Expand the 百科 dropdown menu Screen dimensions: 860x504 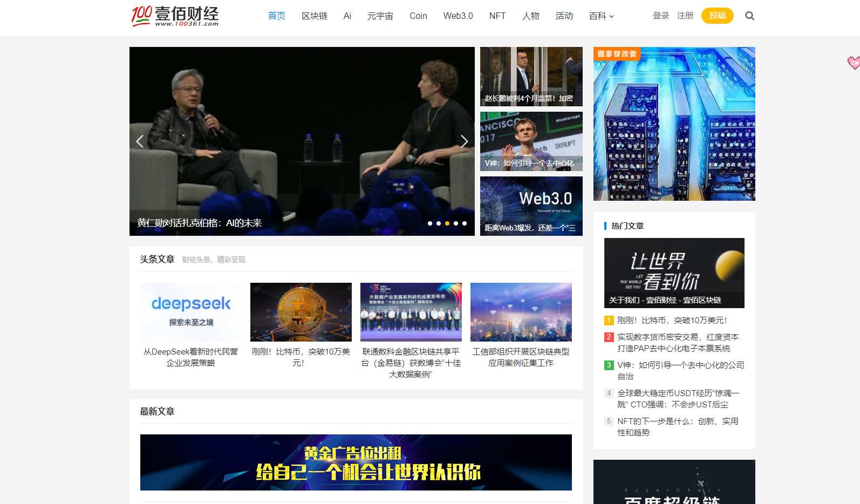pyautogui.click(x=601, y=16)
